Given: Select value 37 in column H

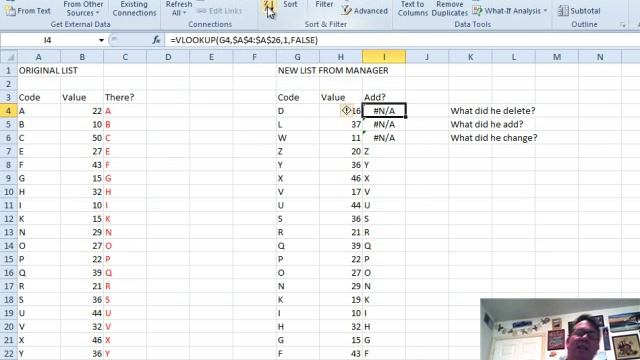Looking at the screenshot, I should click(340, 124).
